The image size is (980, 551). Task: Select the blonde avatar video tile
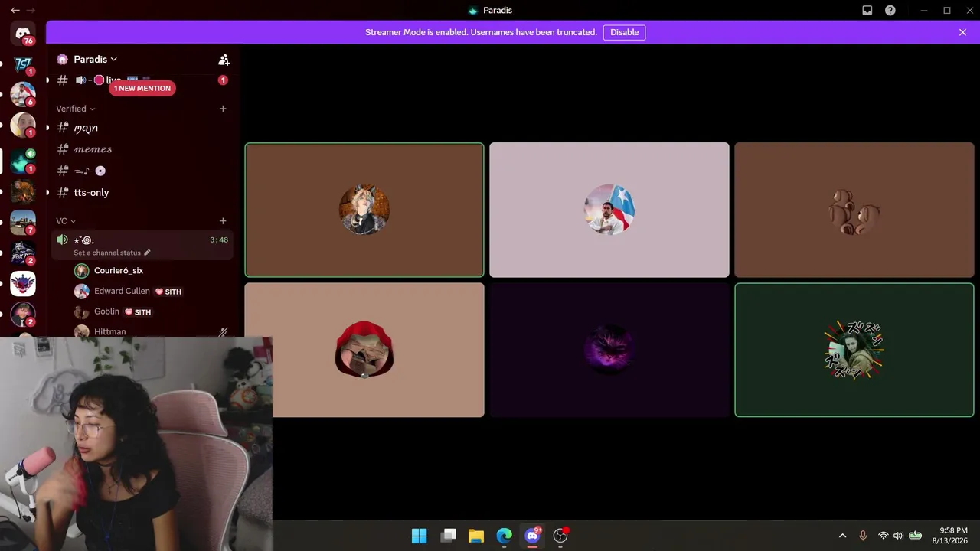[x=364, y=210]
